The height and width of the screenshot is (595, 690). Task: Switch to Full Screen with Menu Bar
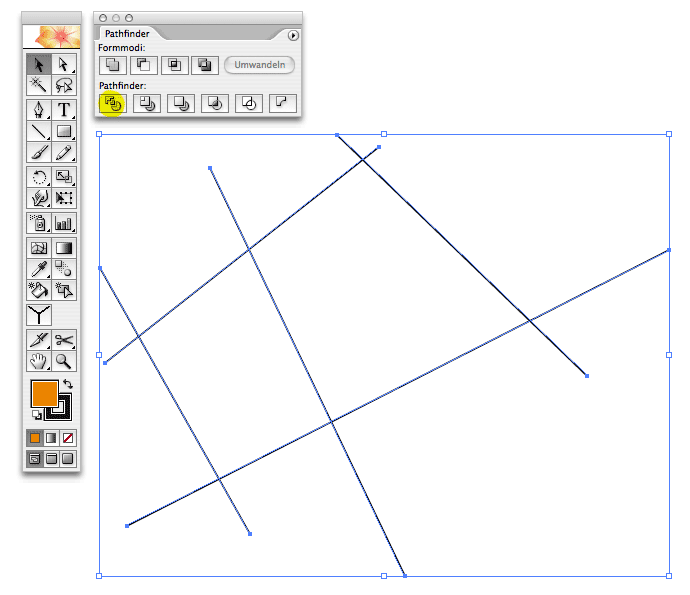[x=51, y=459]
